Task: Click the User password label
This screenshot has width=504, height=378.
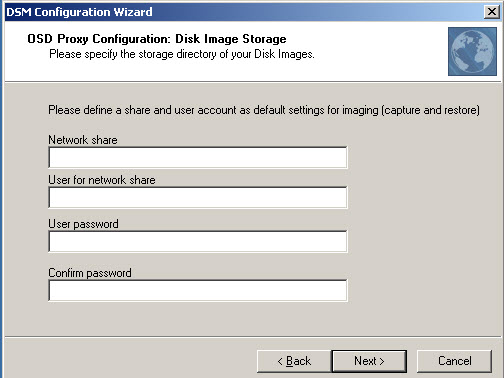Action: 83,224
